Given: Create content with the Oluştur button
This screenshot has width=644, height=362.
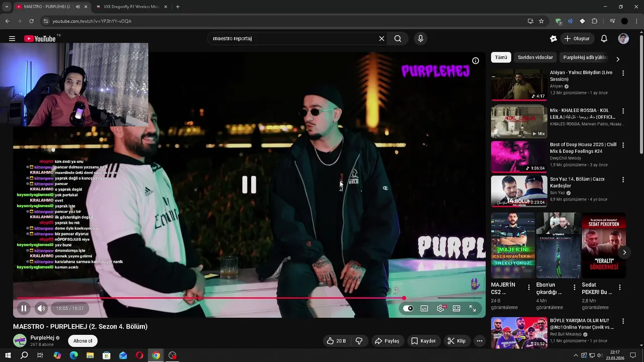Looking at the screenshot, I should (x=578, y=39).
